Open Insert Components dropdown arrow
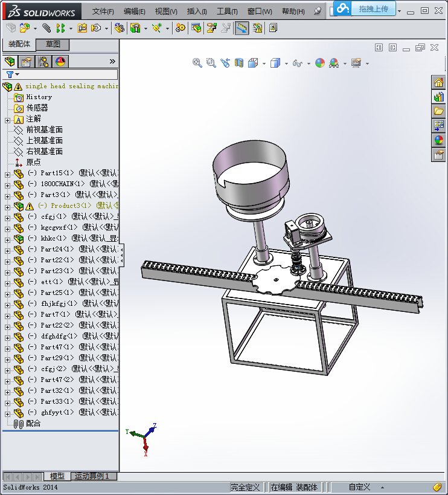448x495 pixels. [x=35, y=29]
